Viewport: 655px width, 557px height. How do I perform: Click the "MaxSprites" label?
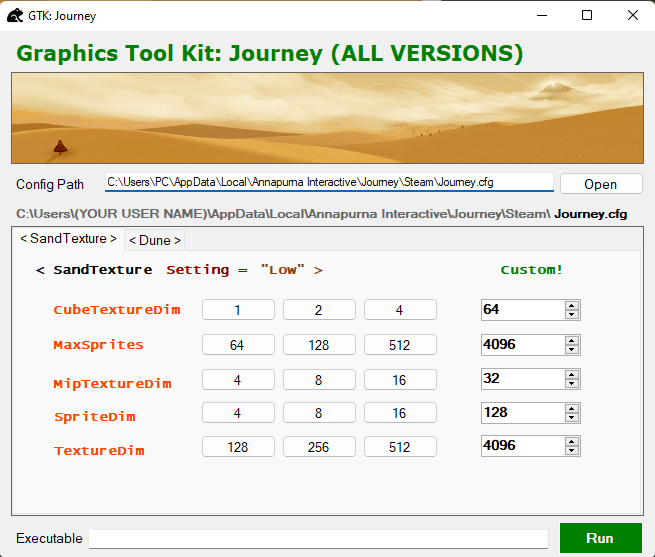[99, 345]
